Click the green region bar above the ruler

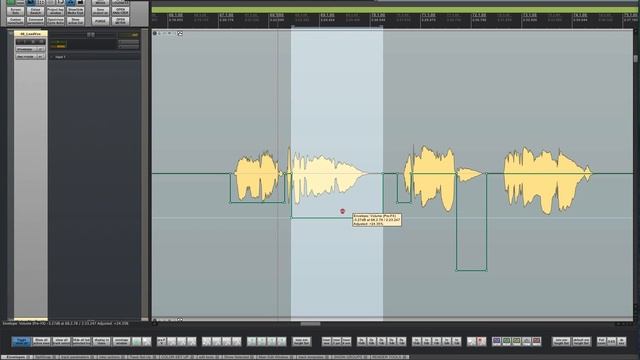(x=394, y=9)
